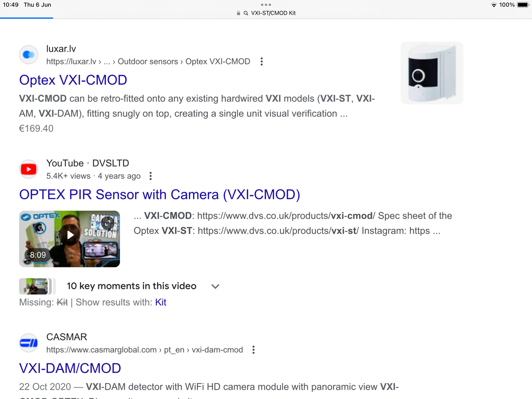Tap the search magnifier icon in address bar
This screenshot has width=532, height=399.
coord(246,13)
